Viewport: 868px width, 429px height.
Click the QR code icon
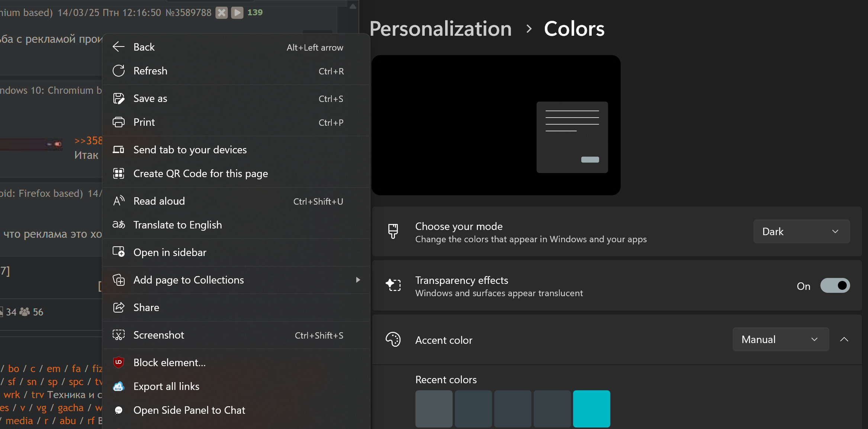pos(119,173)
